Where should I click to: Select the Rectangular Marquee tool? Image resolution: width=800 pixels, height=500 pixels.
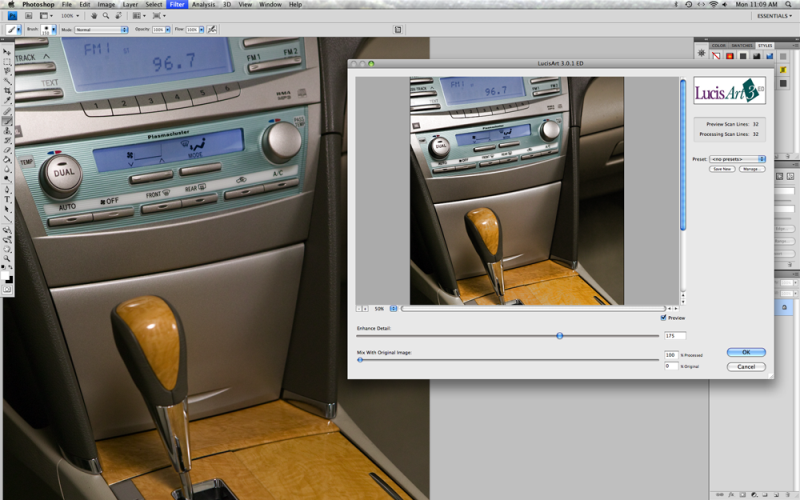[7, 62]
